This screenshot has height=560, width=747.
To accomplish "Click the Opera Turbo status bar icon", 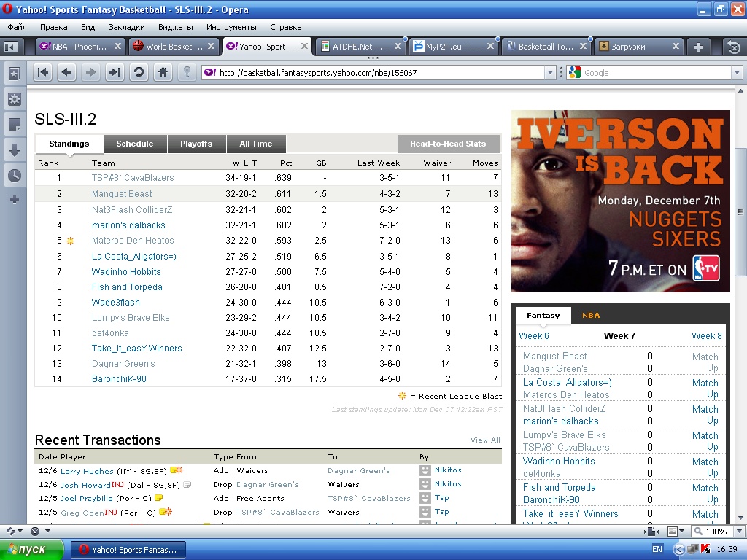I will coord(35,531).
